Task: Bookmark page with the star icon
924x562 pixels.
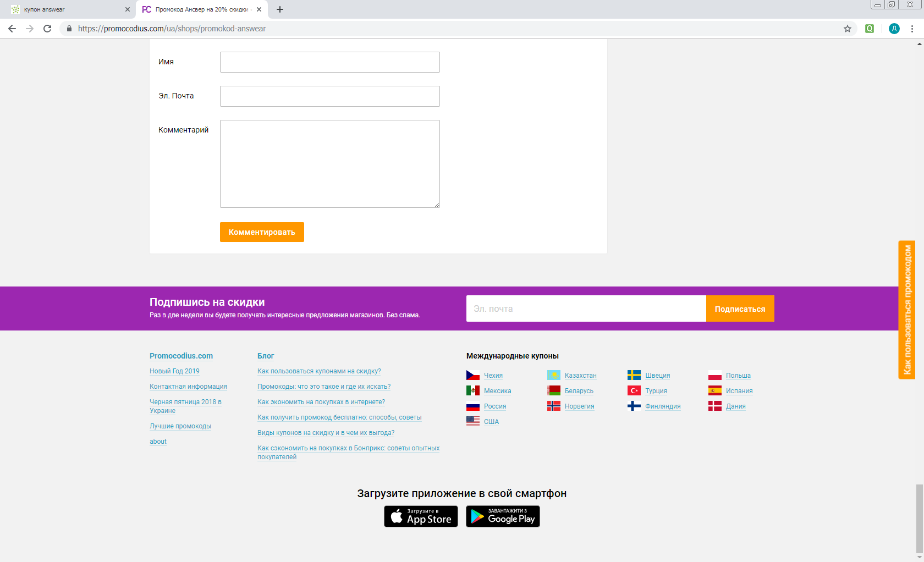Action: [848, 29]
